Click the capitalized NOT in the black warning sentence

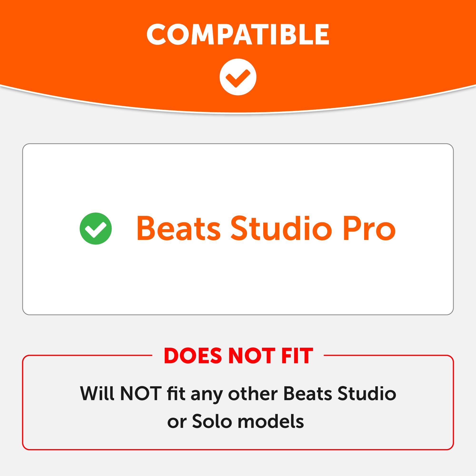click(x=141, y=393)
